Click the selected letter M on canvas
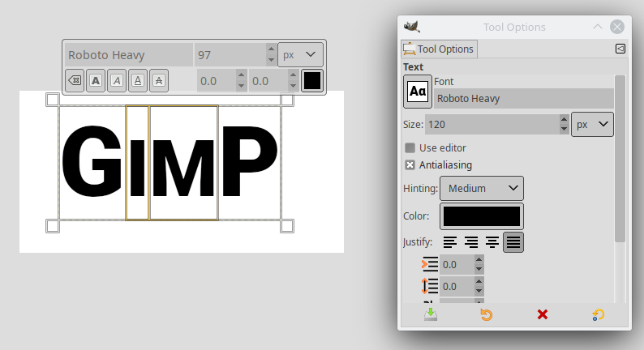The height and width of the screenshot is (350, 644). tap(183, 168)
